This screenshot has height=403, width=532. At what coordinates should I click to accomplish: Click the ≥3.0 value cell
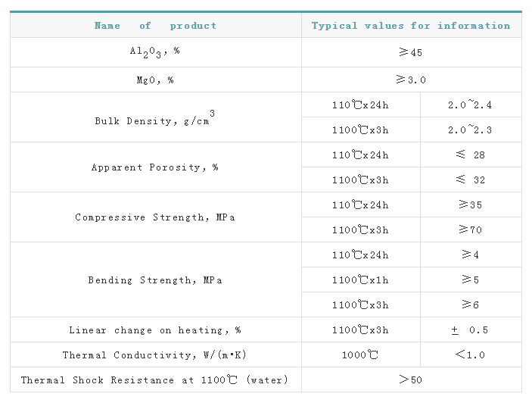click(x=411, y=80)
